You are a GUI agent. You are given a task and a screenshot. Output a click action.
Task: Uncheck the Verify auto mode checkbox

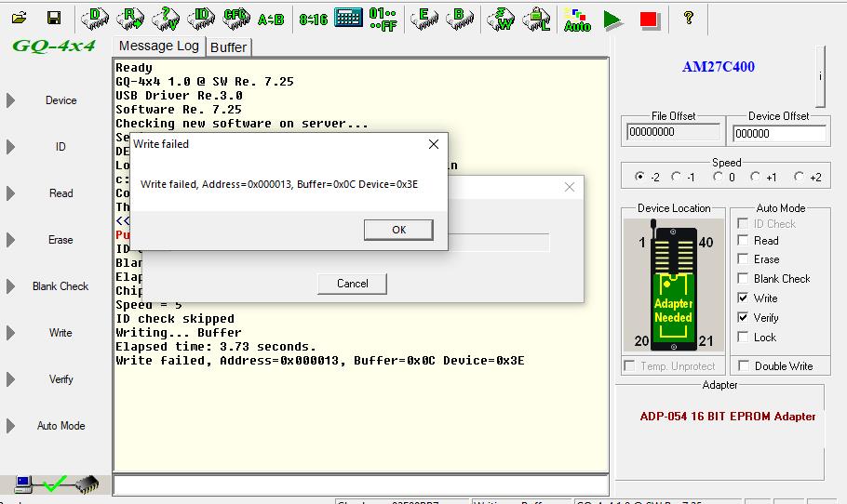743,318
